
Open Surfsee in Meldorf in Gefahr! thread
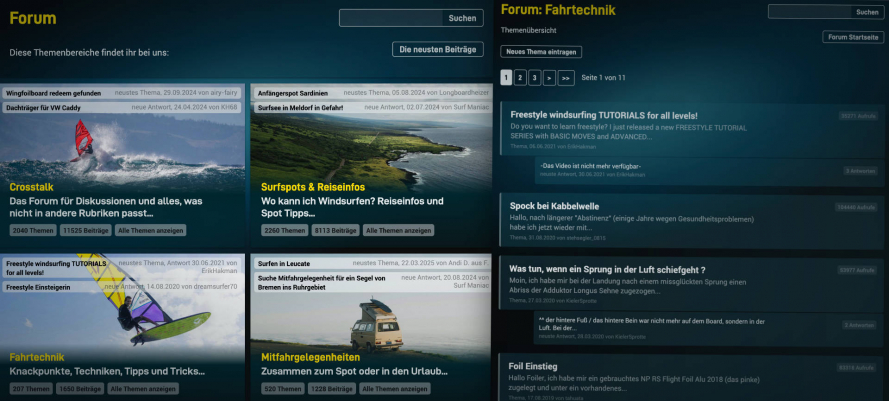300,107
